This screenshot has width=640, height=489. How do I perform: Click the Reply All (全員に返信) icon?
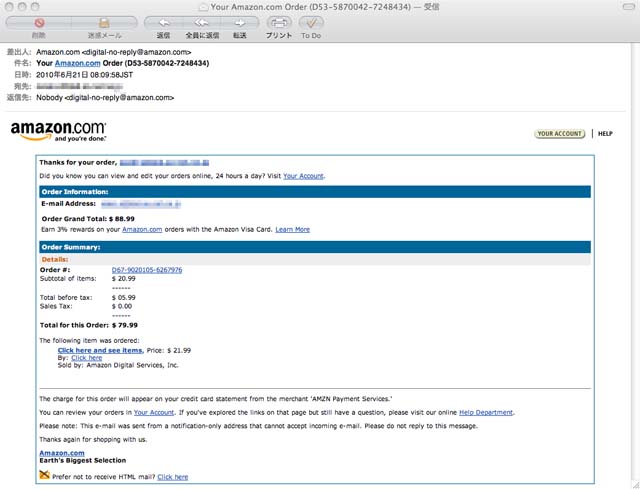[x=202, y=23]
